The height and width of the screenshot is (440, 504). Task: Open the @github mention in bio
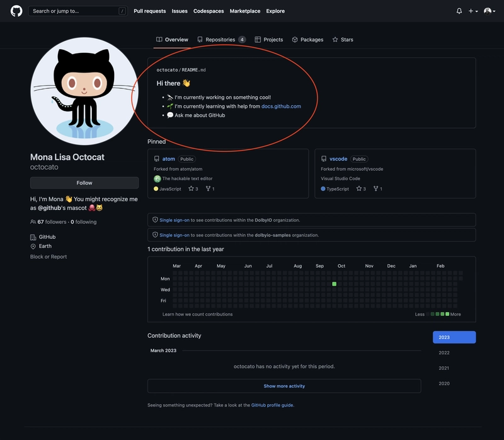pyautogui.click(x=49, y=208)
